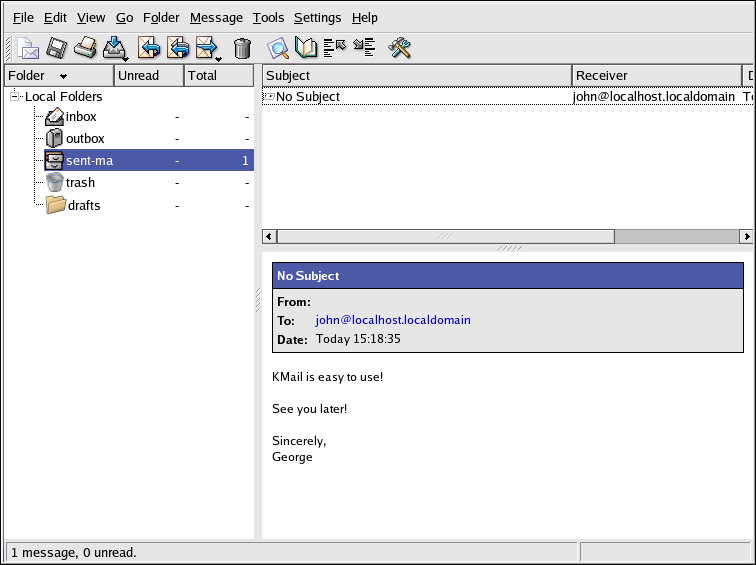Open the Settings menu
The height and width of the screenshot is (565, 756).
[317, 18]
